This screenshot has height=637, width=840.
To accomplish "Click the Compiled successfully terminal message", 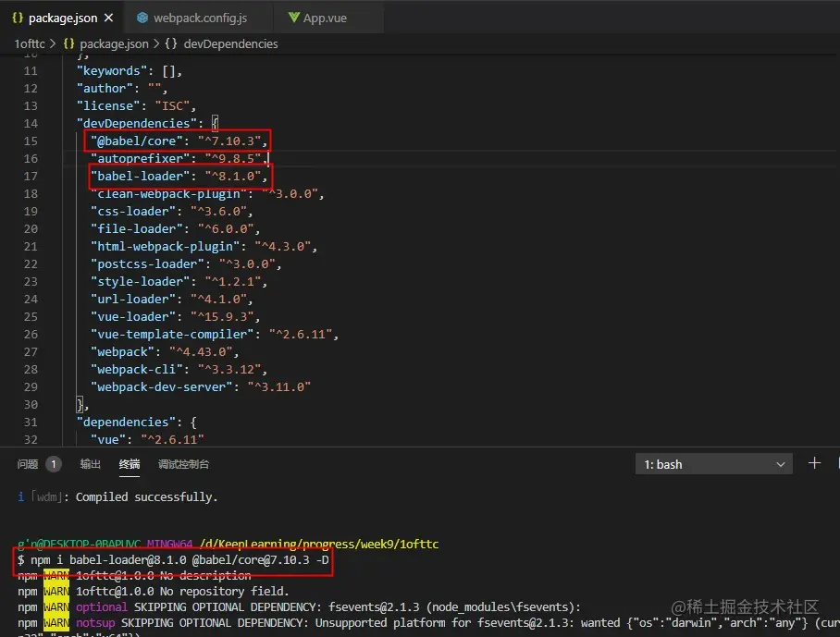I will [147, 496].
